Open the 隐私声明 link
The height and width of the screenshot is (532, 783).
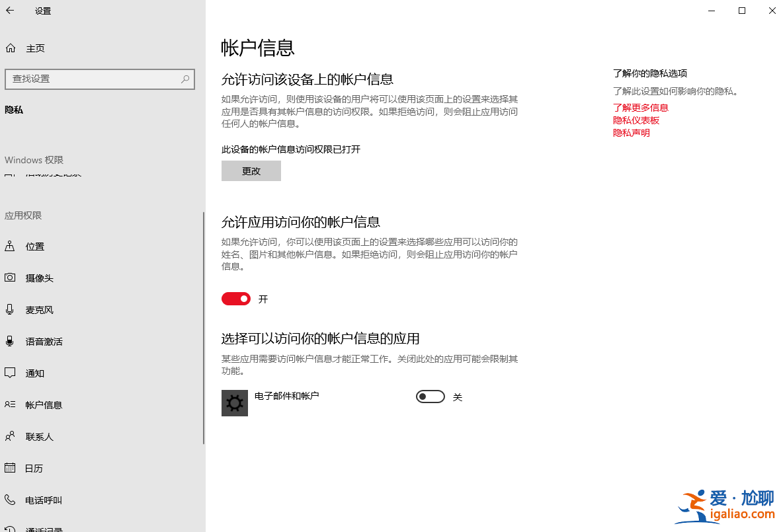630,132
